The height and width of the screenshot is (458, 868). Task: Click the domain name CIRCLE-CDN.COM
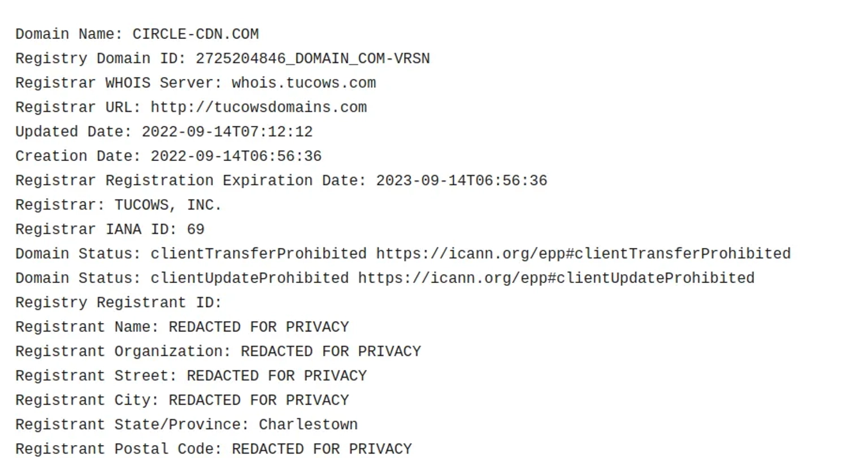tap(196, 34)
